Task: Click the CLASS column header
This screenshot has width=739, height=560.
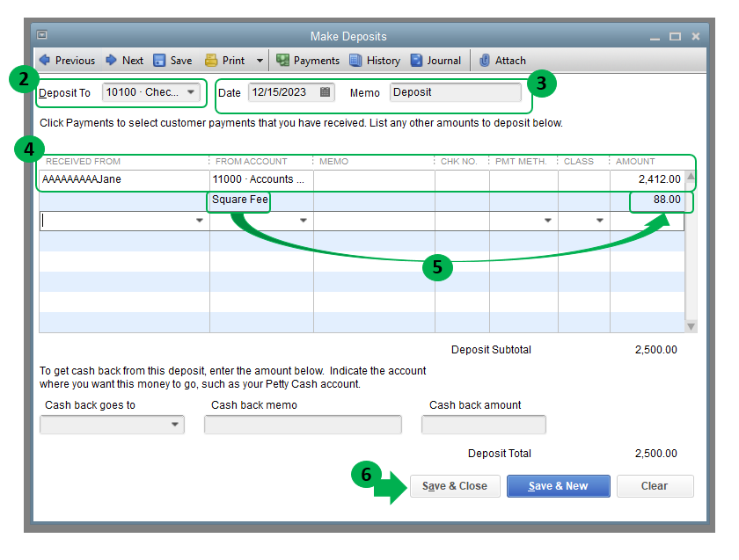Action: coord(579,161)
